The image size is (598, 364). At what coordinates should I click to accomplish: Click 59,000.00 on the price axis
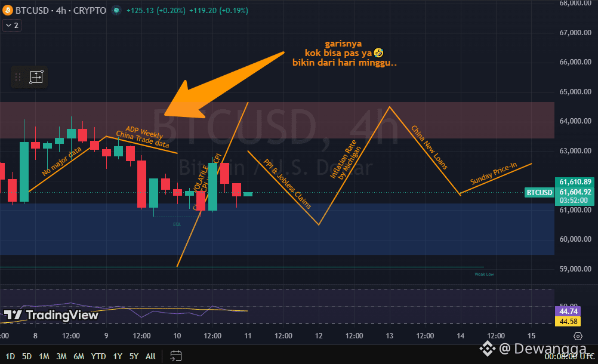(575, 269)
